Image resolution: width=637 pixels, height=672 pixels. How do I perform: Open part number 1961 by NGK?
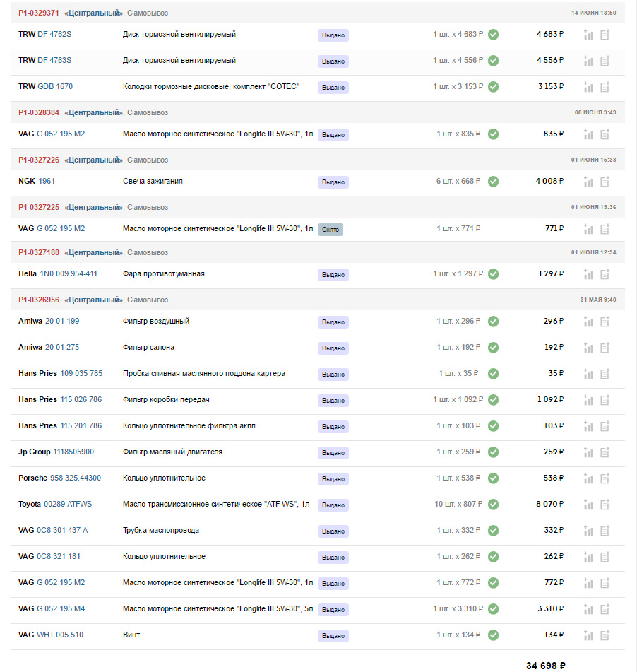pos(47,181)
